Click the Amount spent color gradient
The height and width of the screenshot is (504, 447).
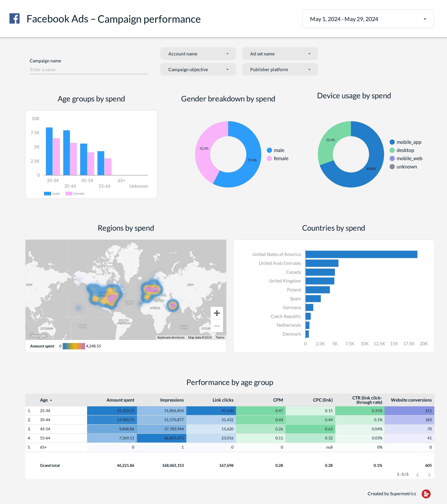click(74, 346)
